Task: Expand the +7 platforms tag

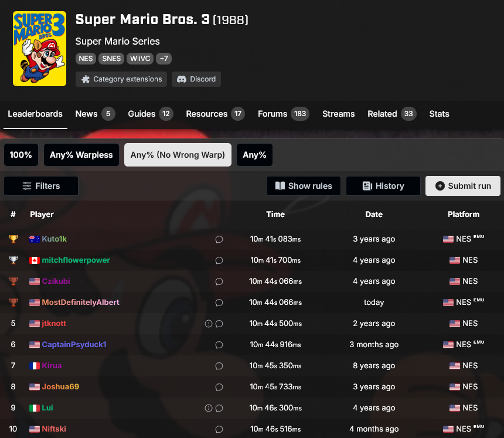Action: click(164, 59)
